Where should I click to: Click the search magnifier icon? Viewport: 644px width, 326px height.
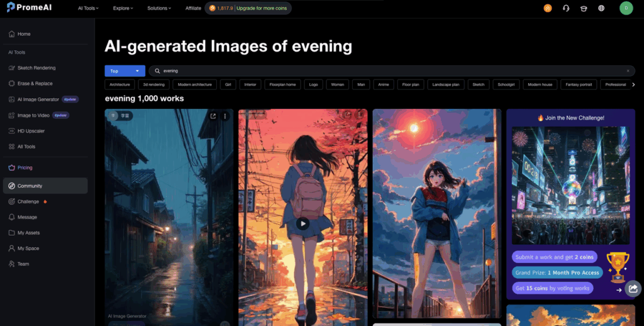pos(157,70)
